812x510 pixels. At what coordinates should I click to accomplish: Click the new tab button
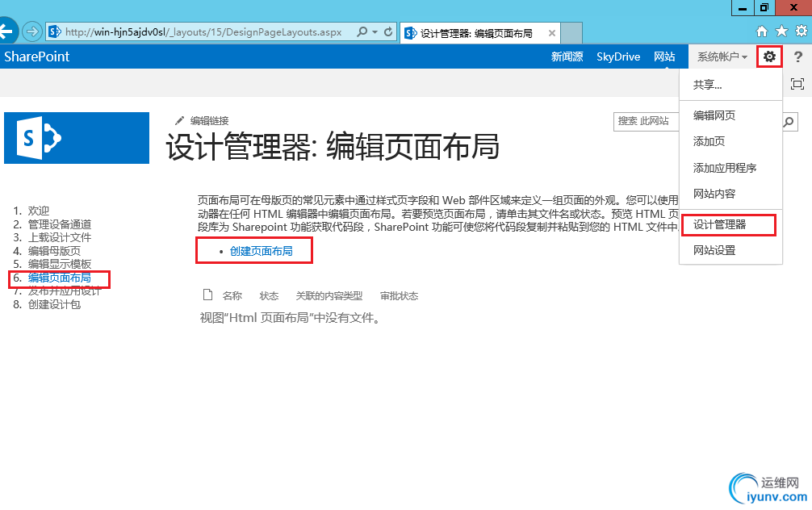click(571, 32)
